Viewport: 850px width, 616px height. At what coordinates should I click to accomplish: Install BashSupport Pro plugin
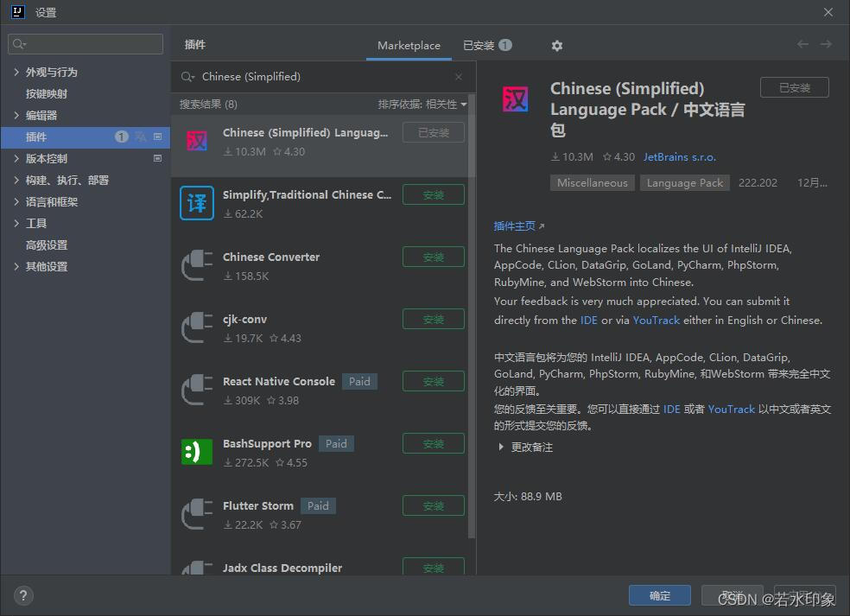[x=433, y=443]
